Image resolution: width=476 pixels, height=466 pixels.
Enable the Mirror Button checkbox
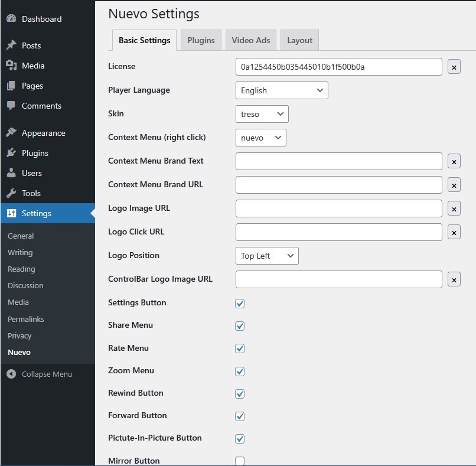point(240,461)
